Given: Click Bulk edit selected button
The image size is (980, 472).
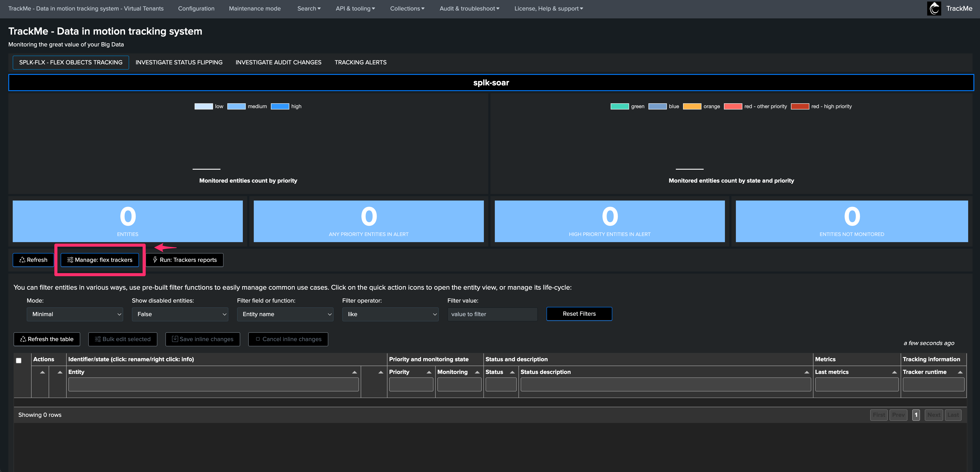Looking at the screenshot, I should point(122,339).
